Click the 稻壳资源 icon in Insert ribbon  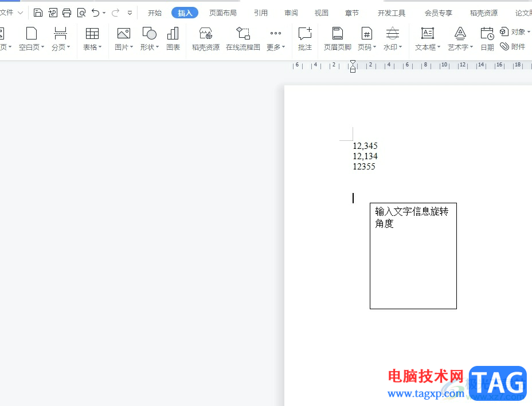pyautogui.click(x=206, y=34)
